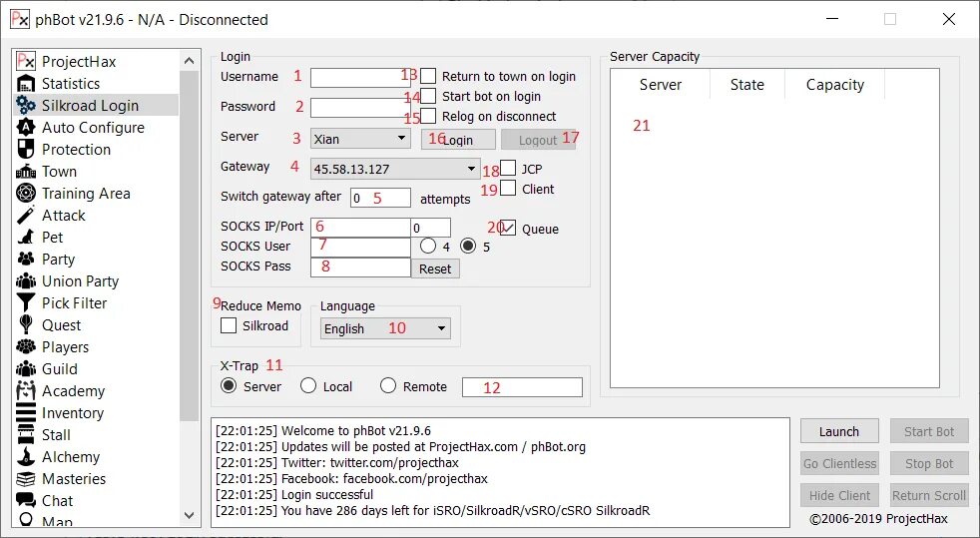Click the Return Scroll button
Screen dimensions: 980x538
coord(929,495)
